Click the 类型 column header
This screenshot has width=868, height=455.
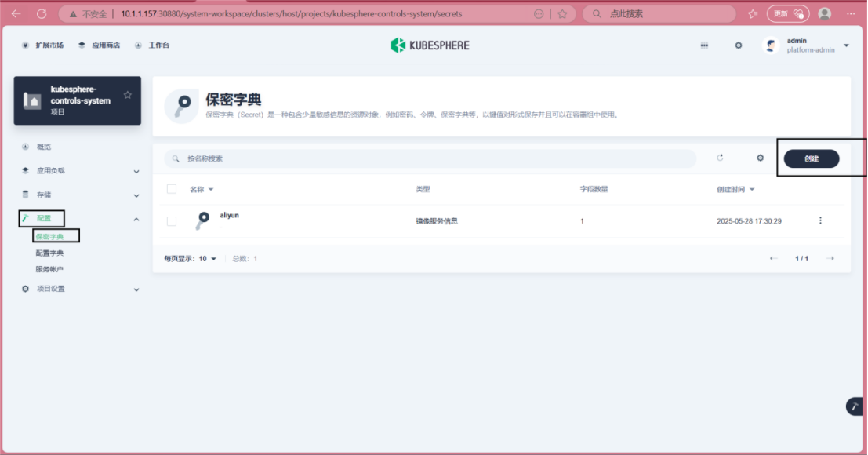pos(423,189)
